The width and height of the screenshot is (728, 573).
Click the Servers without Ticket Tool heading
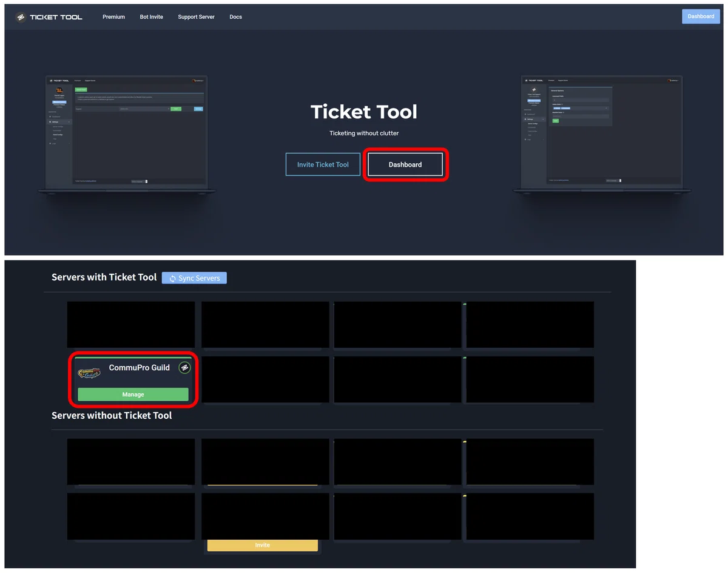click(112, 415)
